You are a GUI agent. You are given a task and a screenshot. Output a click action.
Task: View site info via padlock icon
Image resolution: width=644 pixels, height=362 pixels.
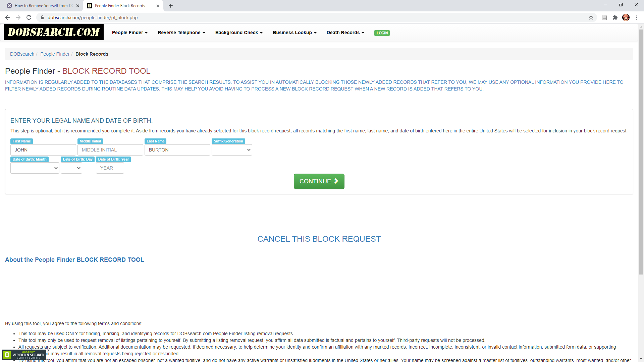tap(42, 17)
